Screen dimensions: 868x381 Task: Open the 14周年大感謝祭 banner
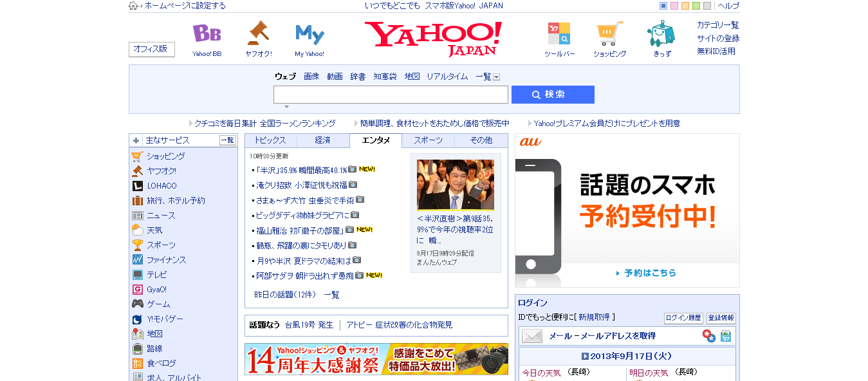(376, 359)
